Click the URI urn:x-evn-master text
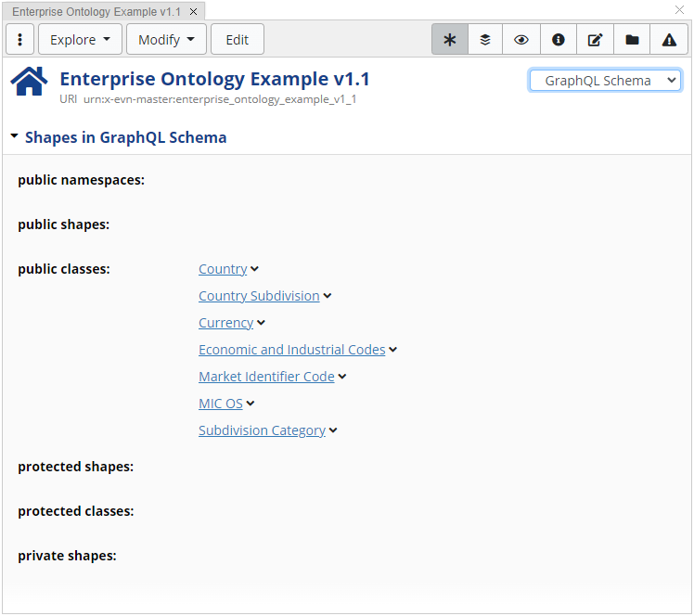694x616 pixels. [208, 99]
